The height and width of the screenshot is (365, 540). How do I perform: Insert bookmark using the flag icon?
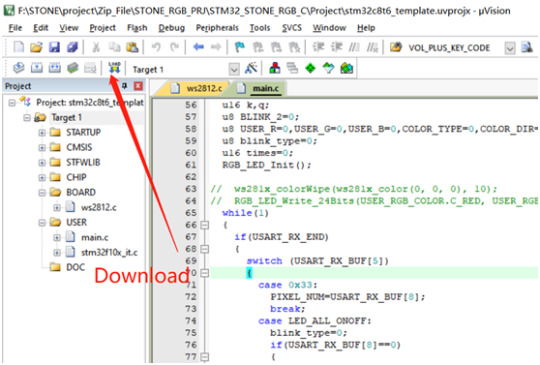pyautogui.click(x=240, y=47)
